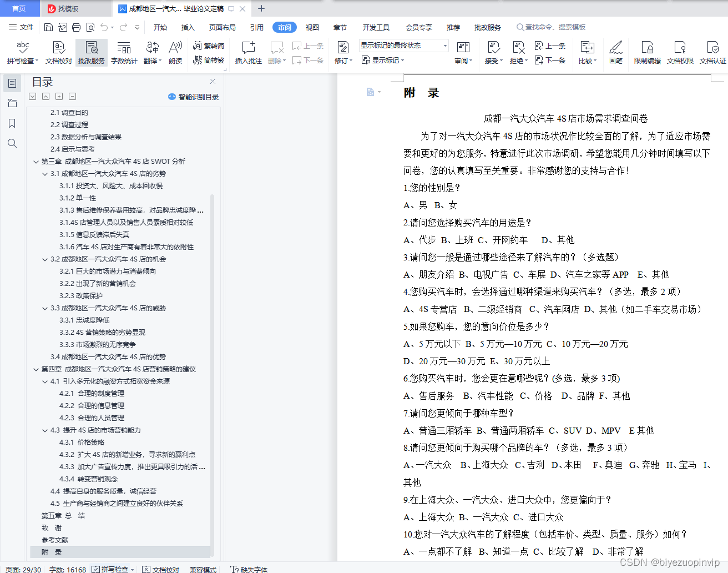Viewport: 728px width, 573px height.
Task: Click page layout icon beside 附录 heading
Action: (371, 92)
